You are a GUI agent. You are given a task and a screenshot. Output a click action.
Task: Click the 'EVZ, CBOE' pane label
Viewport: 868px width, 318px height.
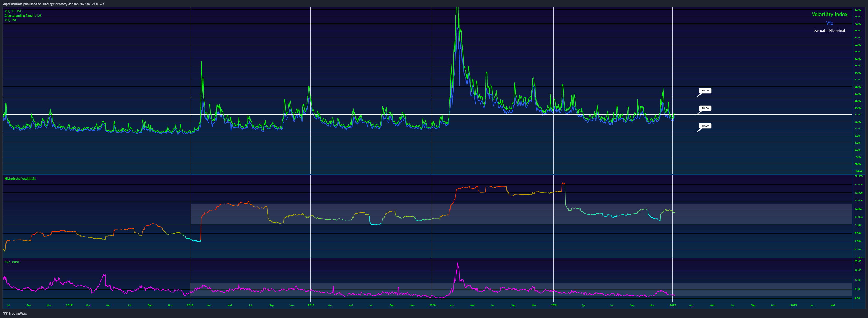pyautogui.click(x=12, y=262)
